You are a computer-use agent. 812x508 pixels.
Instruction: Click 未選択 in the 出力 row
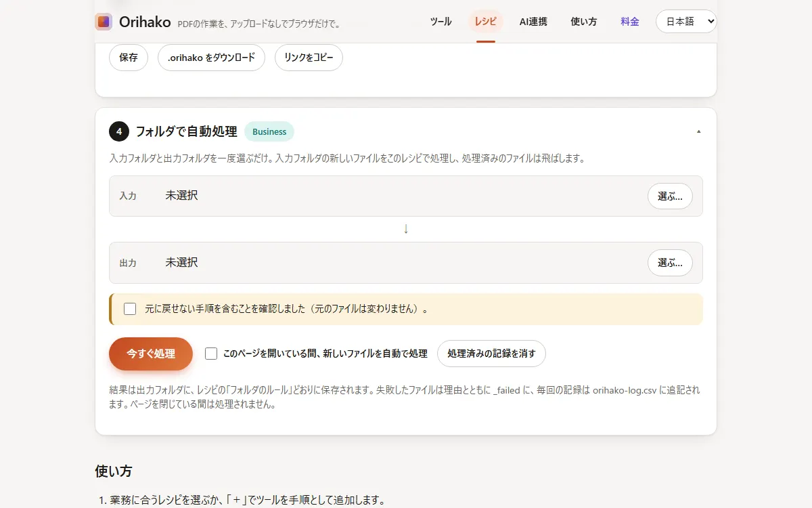tap(182, 263)
